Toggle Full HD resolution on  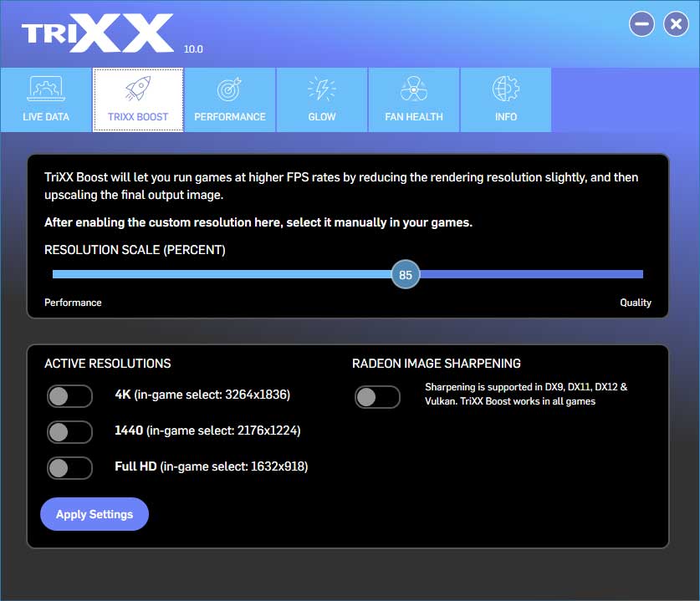pyautogui.click(x=69, y=468)
